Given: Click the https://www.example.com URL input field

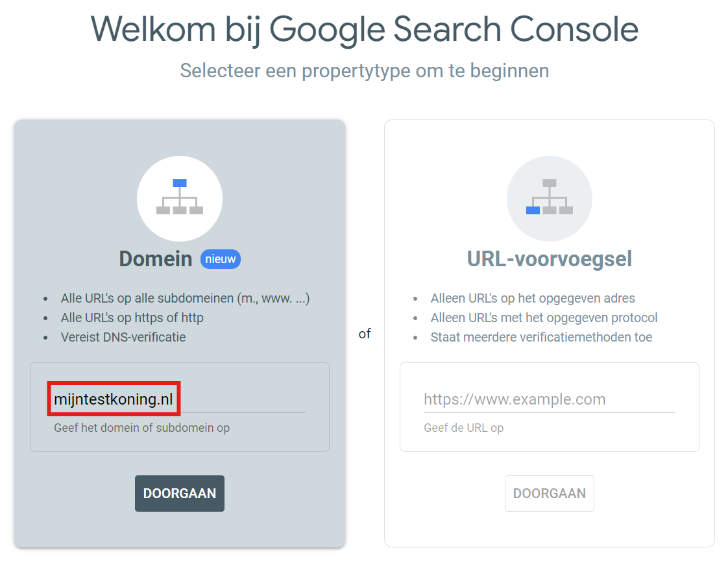Looking at the screenshot, I should (x=549, y=399).
